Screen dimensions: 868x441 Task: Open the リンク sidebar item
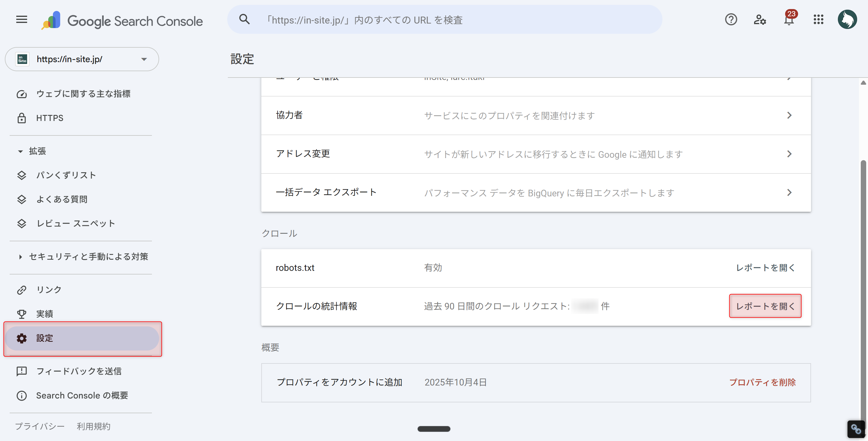pos(49,289)
